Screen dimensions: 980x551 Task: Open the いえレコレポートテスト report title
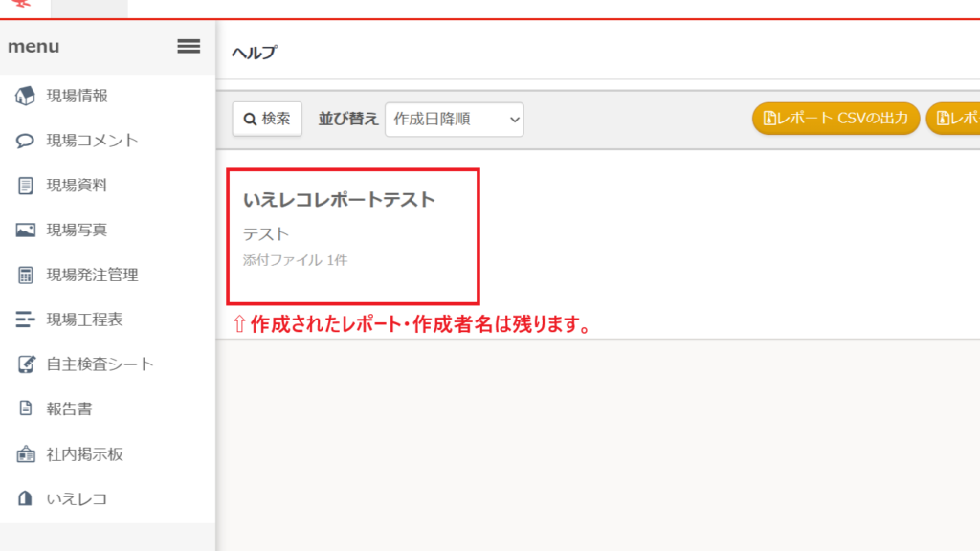coord(339,200)
